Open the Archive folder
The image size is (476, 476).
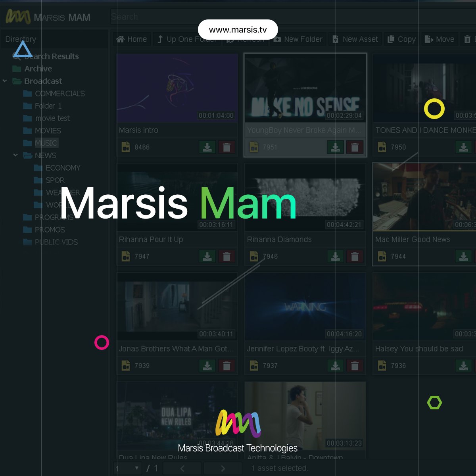[38, 69]
